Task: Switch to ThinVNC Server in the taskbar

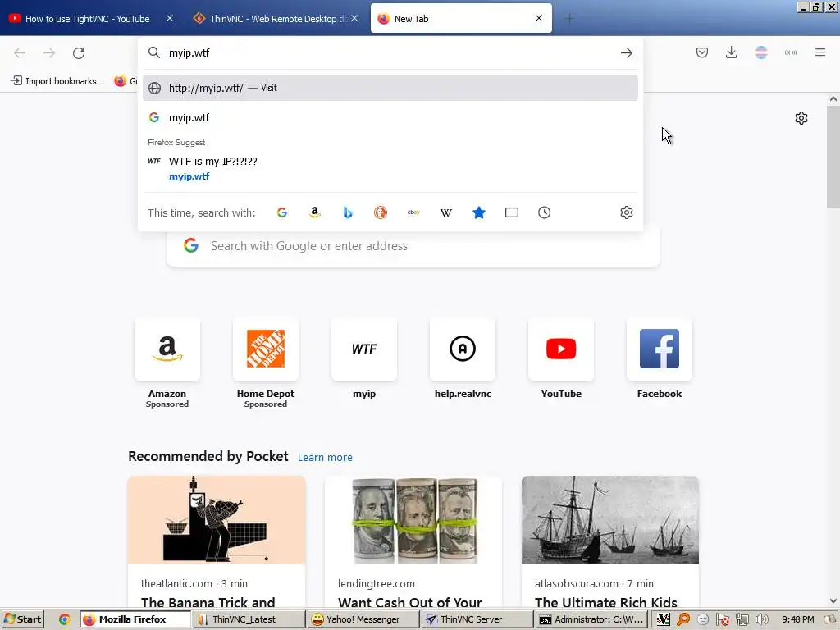Action: pyautogui.click(x=477, y=619)
